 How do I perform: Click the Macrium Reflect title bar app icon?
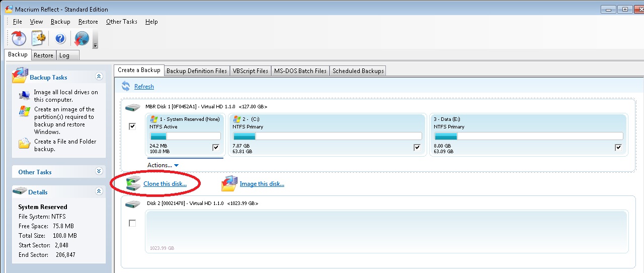9,9
